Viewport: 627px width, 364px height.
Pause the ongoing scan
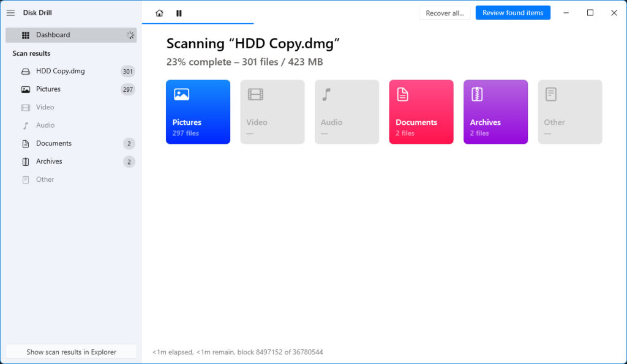pos(178,12)
